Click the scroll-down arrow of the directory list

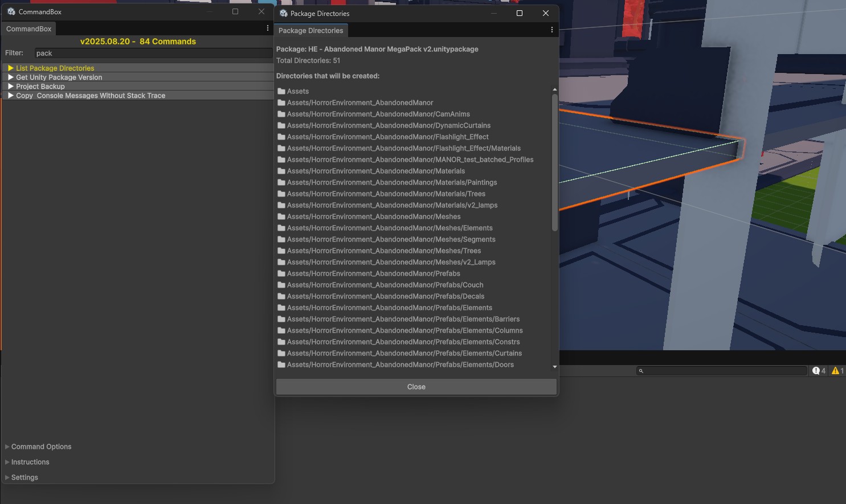[555, 367]
